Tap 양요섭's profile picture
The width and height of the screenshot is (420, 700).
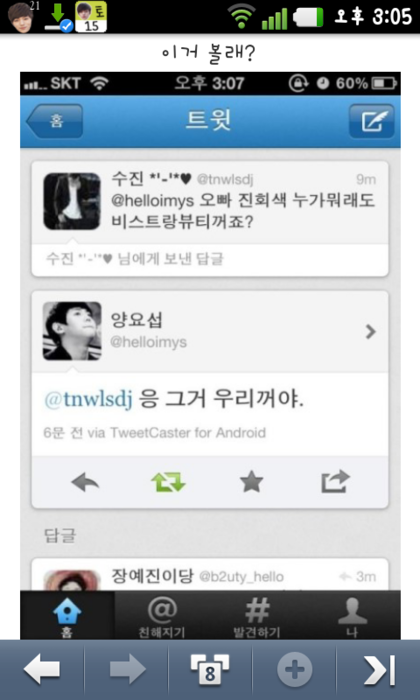(x=72, y=331)
